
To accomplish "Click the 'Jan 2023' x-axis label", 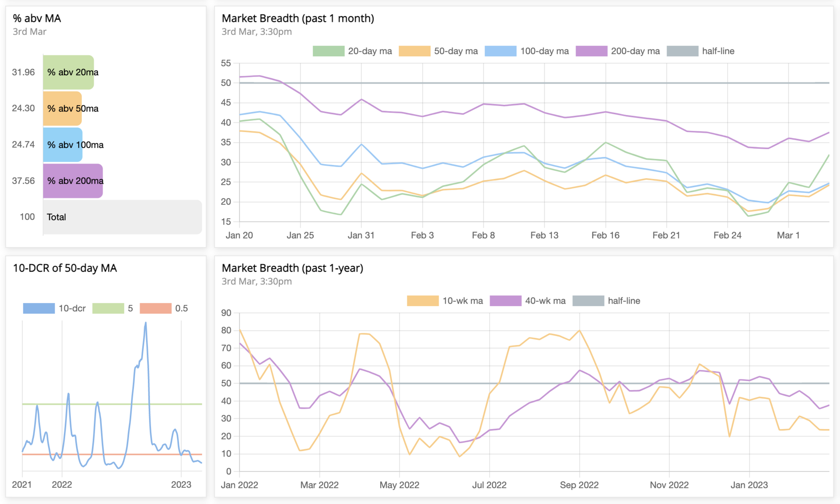I will (x=749, y=485).
